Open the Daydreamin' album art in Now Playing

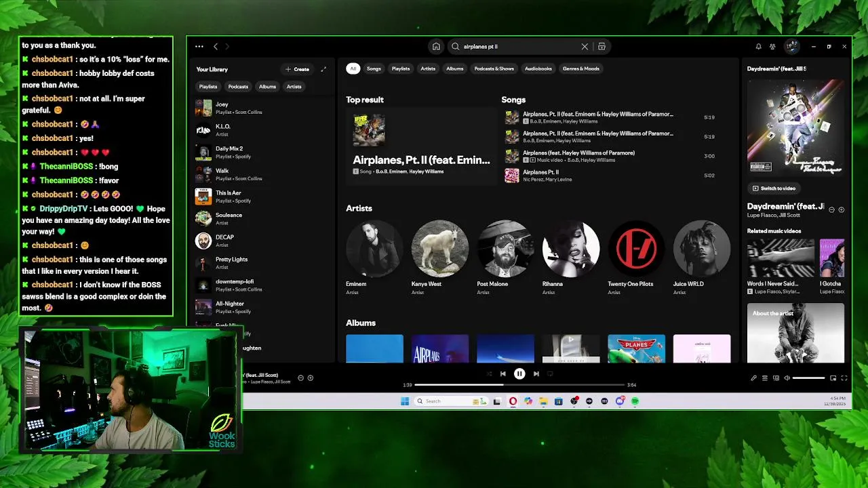pos(796,127)
